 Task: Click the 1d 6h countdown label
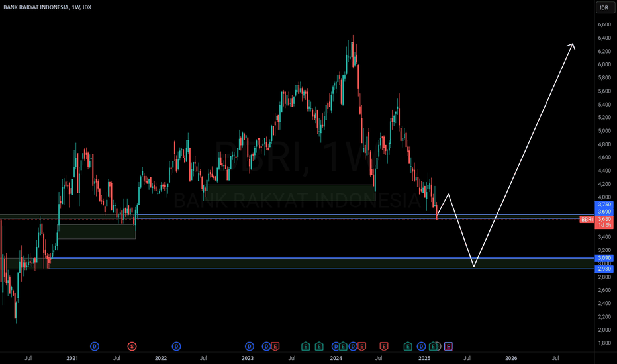click(604, 225)
